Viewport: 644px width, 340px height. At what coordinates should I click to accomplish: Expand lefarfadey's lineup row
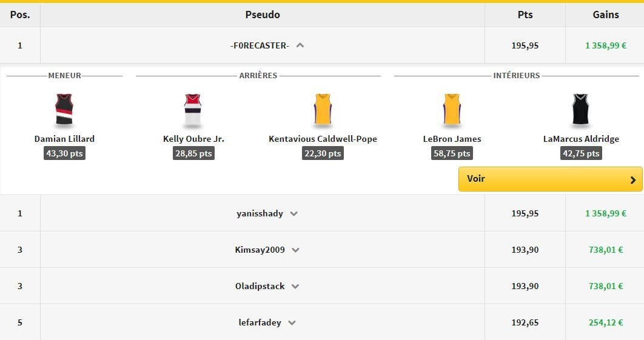[x=292, y=322]
